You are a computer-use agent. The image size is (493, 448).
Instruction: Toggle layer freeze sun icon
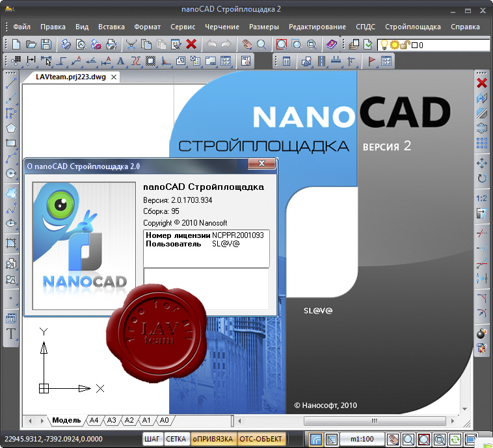(394, 45)
